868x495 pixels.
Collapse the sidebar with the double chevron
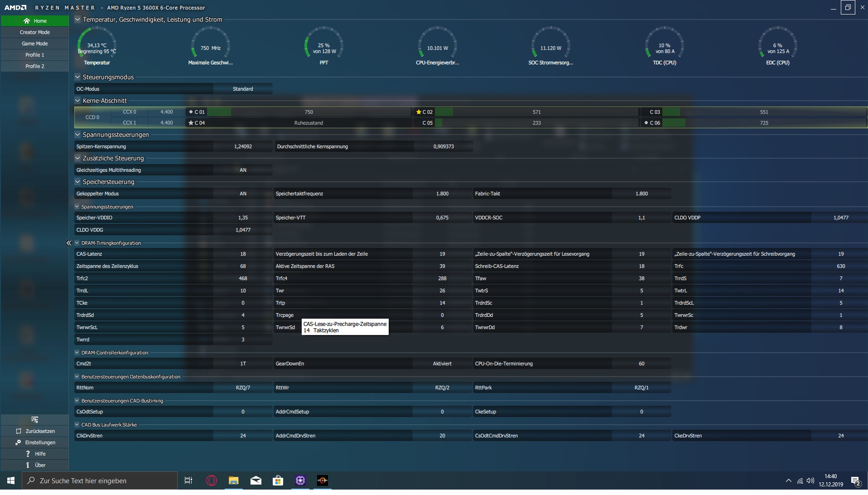pyautogui.click(x=69, y=243)
